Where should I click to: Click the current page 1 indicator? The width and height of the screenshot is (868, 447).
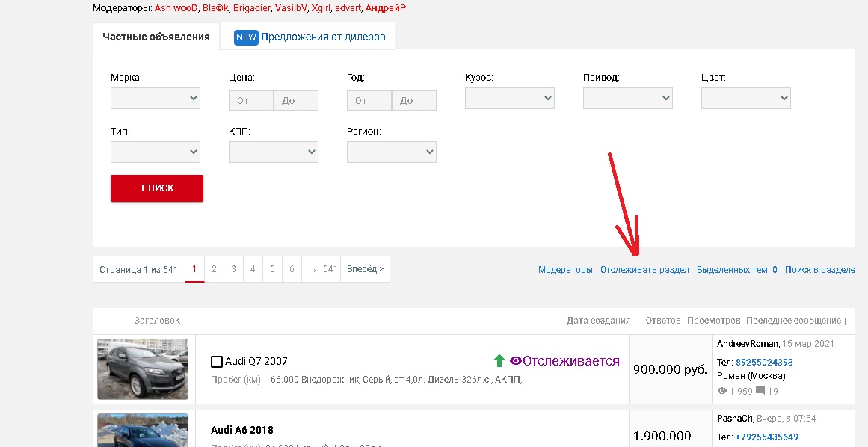[x=194, y=269]
